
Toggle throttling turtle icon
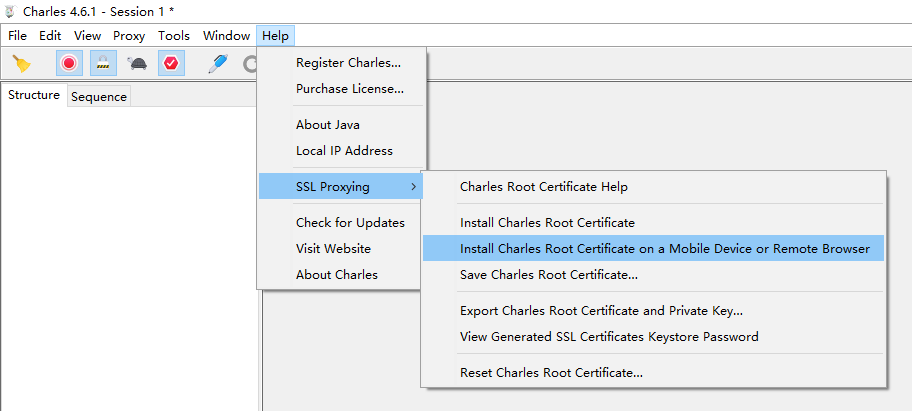[137, 63]
